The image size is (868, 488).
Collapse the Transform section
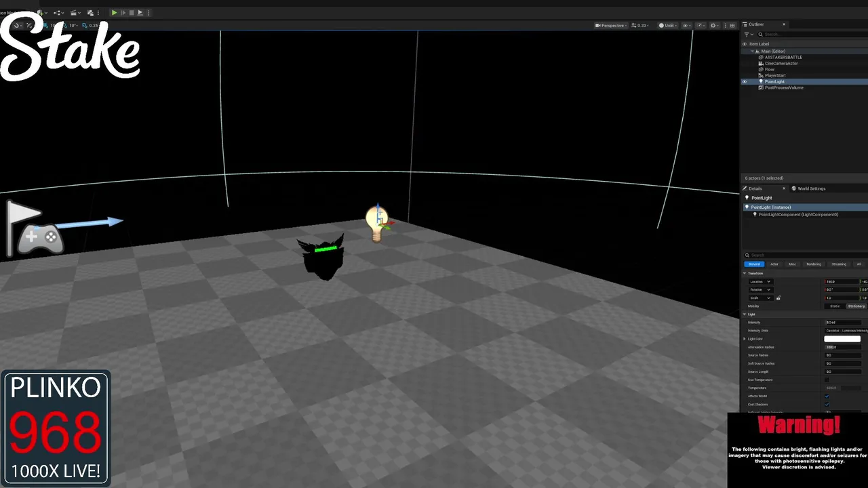(x=745, y=273)
